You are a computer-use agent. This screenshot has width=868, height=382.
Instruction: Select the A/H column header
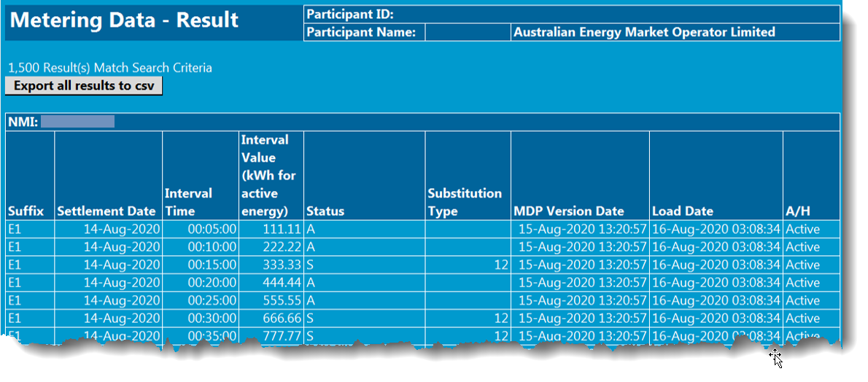click(798, 211)
